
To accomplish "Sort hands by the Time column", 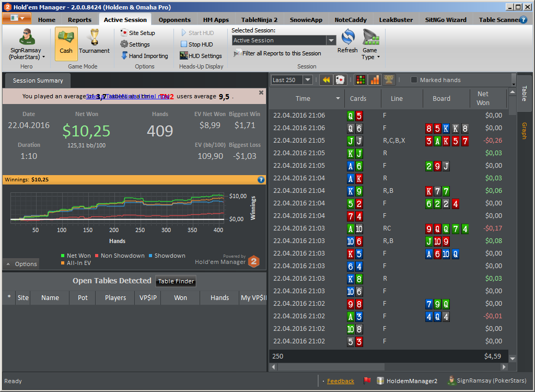I will click(307, 98).
